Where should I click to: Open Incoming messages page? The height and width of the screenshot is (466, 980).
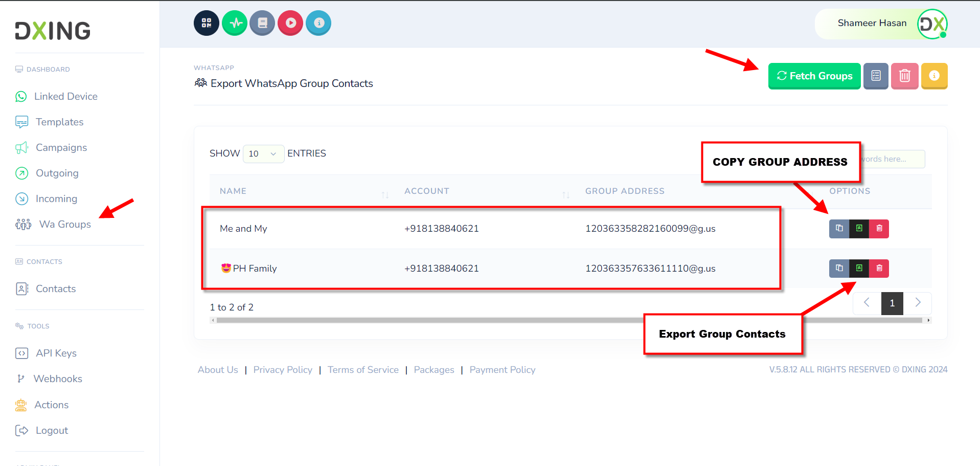(47, 198)
